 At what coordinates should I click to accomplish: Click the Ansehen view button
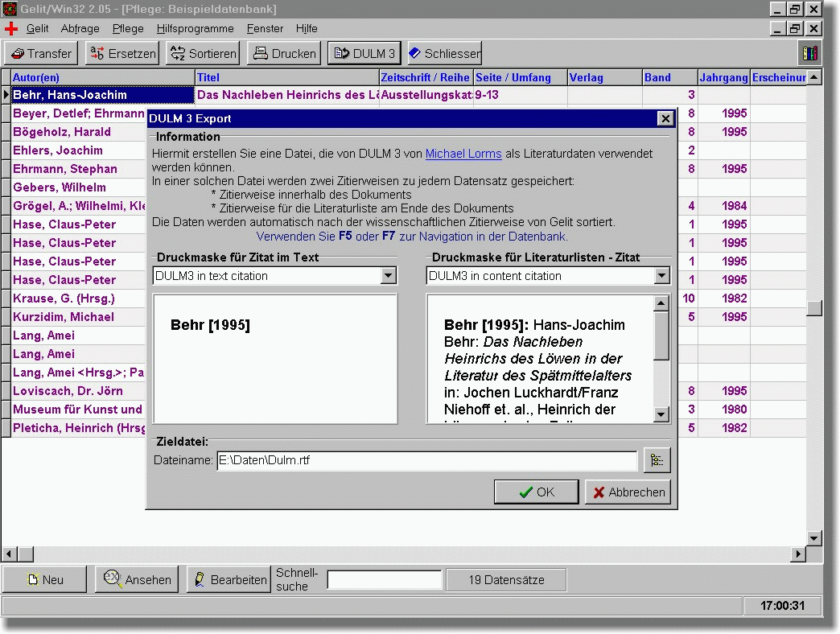[x=137, y=580]
